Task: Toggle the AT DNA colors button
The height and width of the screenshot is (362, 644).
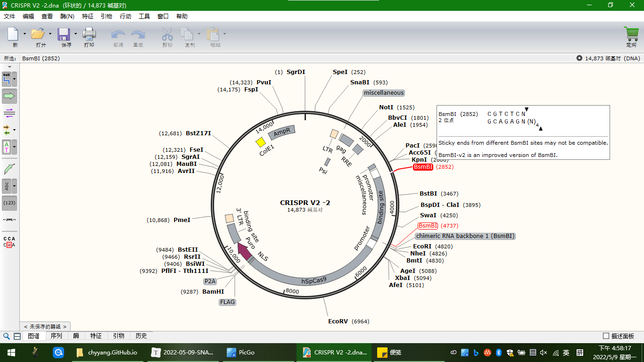Action: coord(7,147)
